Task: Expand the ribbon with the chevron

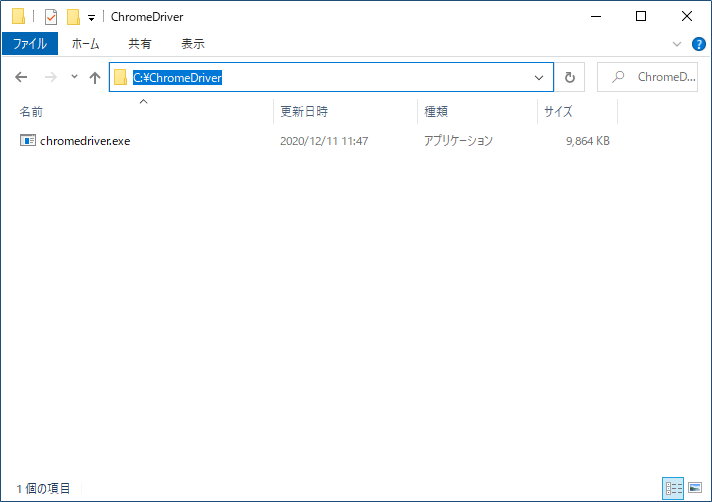Action: tap(677, 44)
